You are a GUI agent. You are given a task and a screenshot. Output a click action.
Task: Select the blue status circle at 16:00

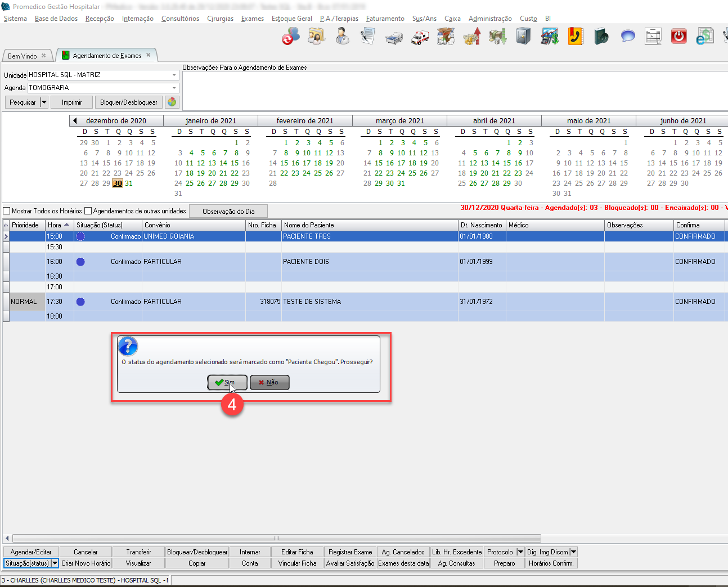pyautogui.click(x=80, y=262)
